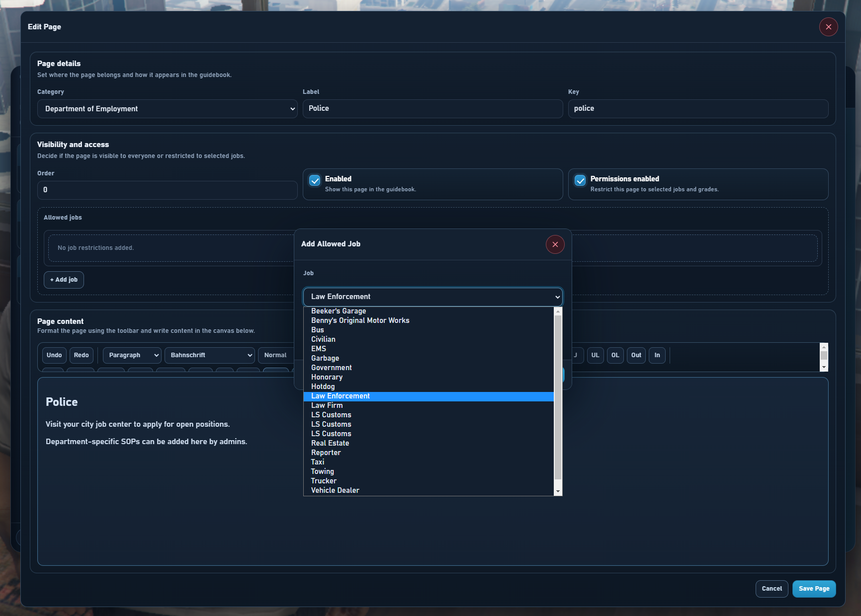Image resolution: width=861 pixels, height=616 pixels.
Task: Click the + Add job button
Action: [64, 280]
